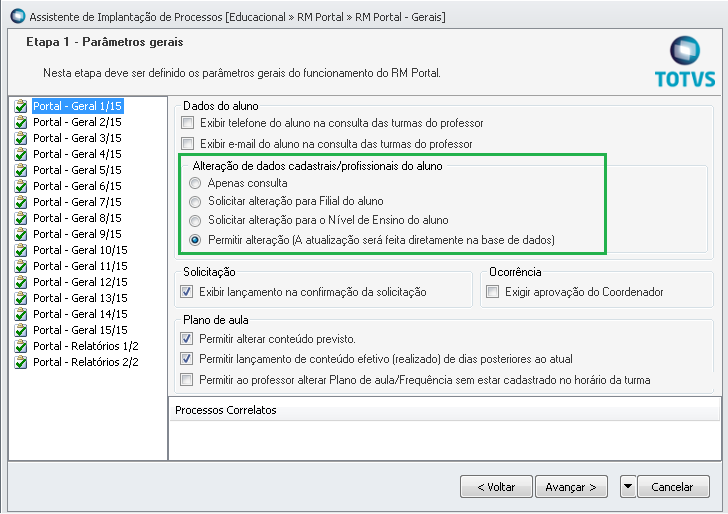Check Permitir ao professor alterar Plano de aula
The image size is (728, 514).
point(187,379)
